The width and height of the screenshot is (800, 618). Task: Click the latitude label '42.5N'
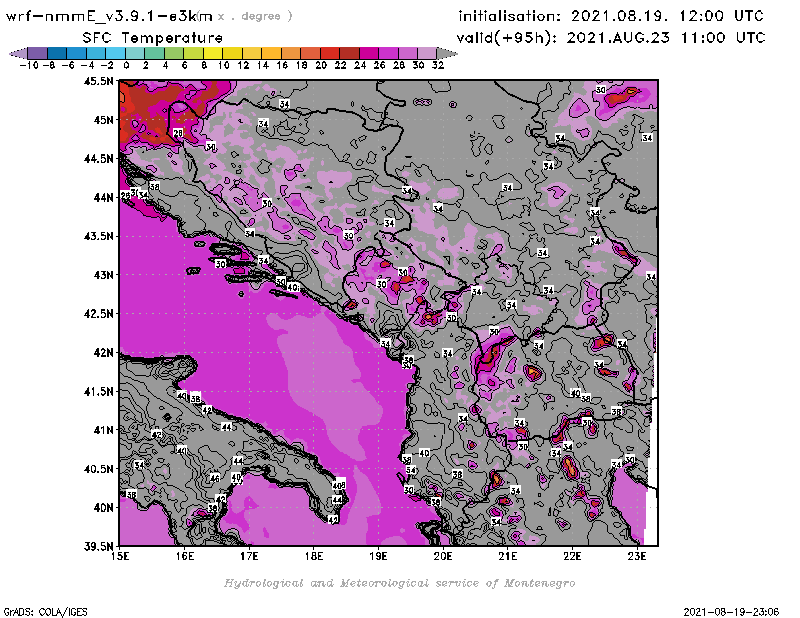(98, 314)
